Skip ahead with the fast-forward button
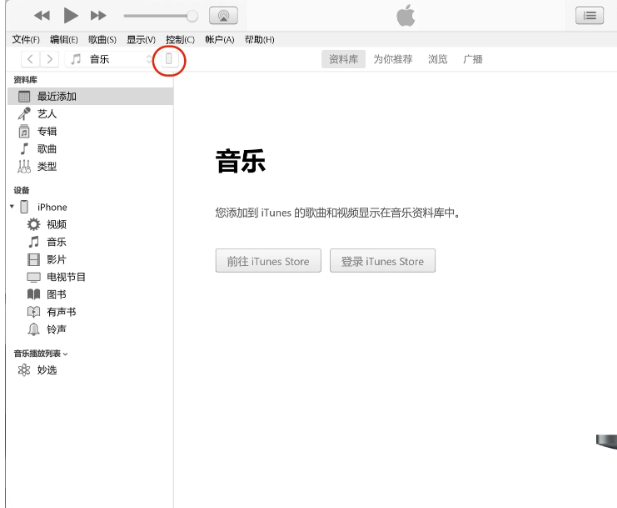 pos(98,16)
